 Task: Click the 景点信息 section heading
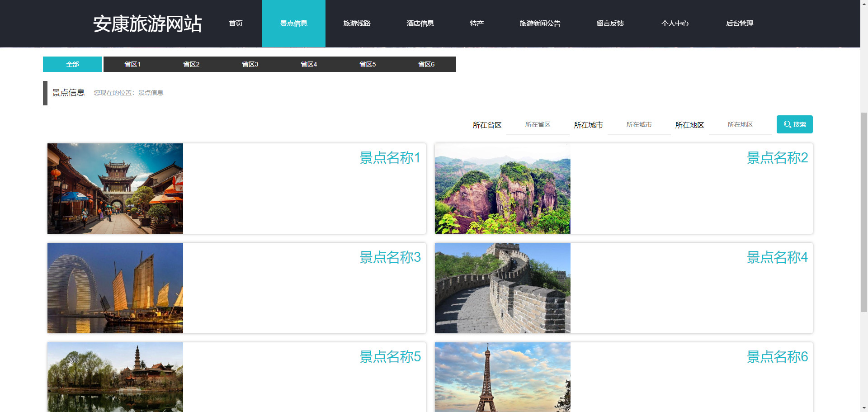tap(68, 93)
